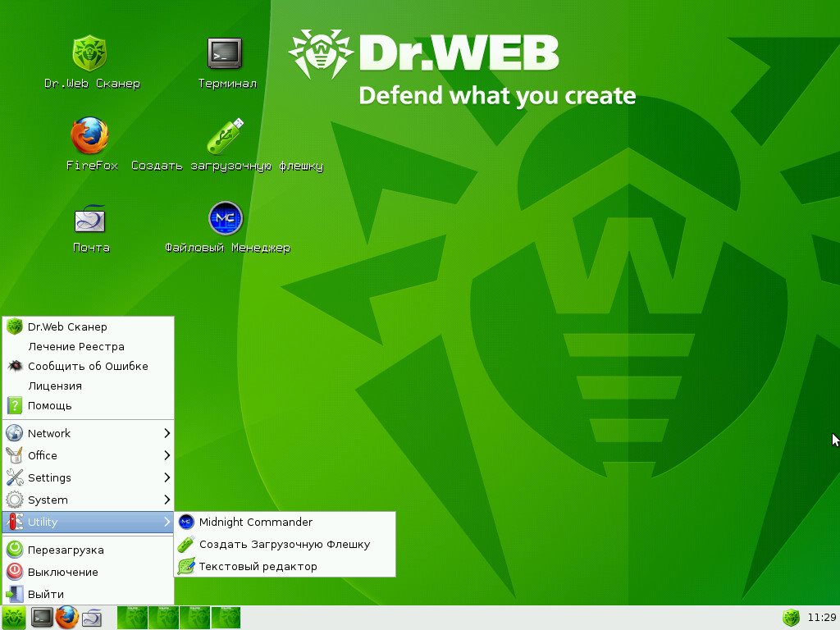The height and width of the screenshot is (630, 840).
Task: Open the Dr.Web Сканер desktop icon
Action: [x=90, y=53]
